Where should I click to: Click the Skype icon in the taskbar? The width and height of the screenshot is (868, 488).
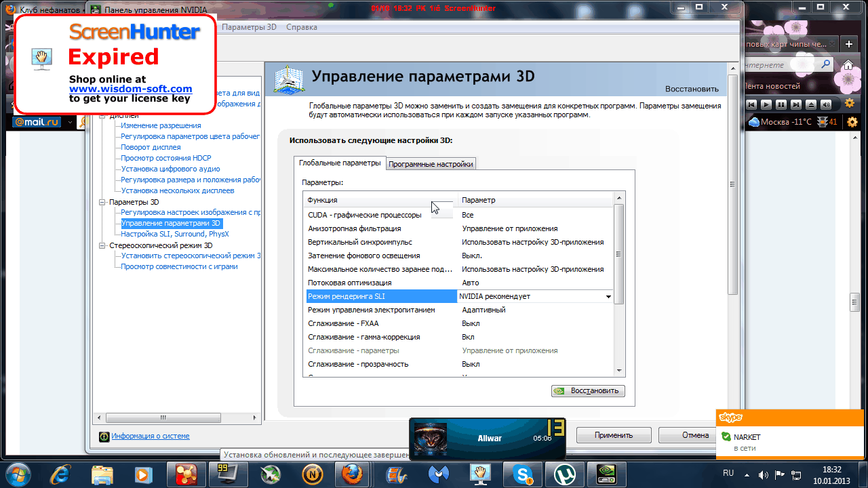[x=524, y=472]
